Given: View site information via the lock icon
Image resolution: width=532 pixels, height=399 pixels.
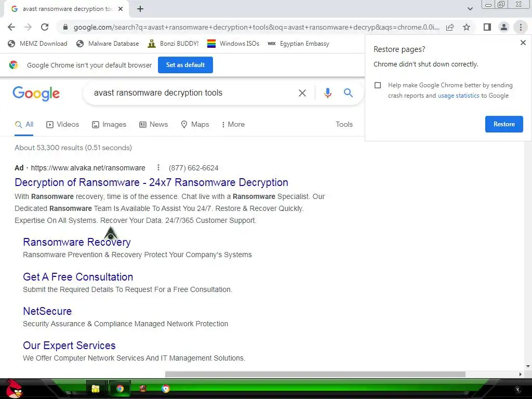Looking at the screenshot, I should [65, 27].
